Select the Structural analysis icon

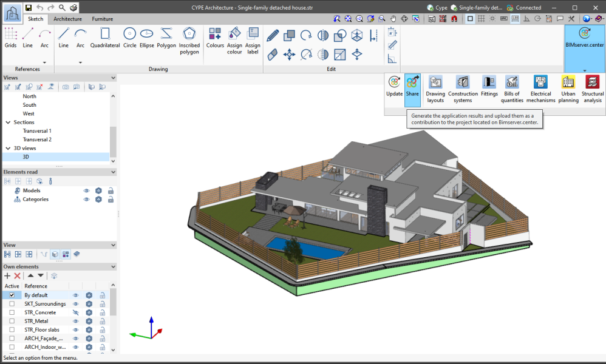[592, 89]
